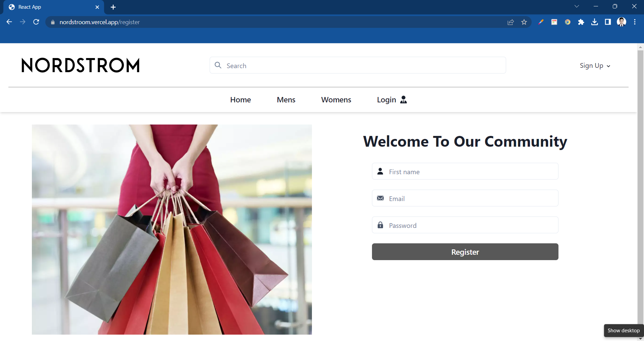Reload the Nordstrom register page
Screen dimensions: 644x341
pyautogui.click(x=36, y=22)
